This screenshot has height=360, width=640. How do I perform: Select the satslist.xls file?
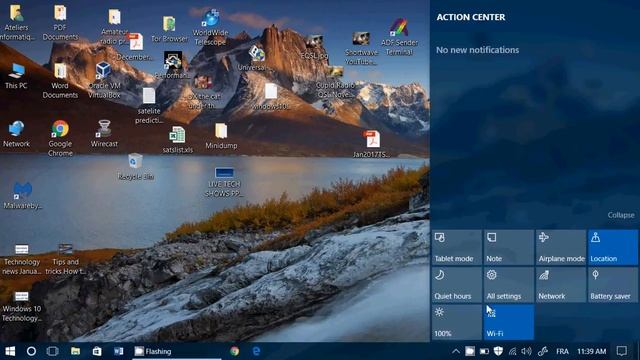point(178,140)
